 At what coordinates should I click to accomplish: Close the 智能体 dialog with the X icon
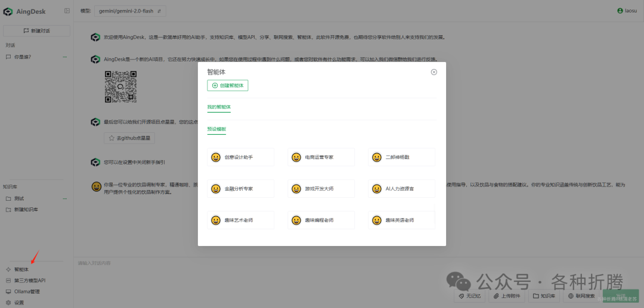(x=434, y=72)
